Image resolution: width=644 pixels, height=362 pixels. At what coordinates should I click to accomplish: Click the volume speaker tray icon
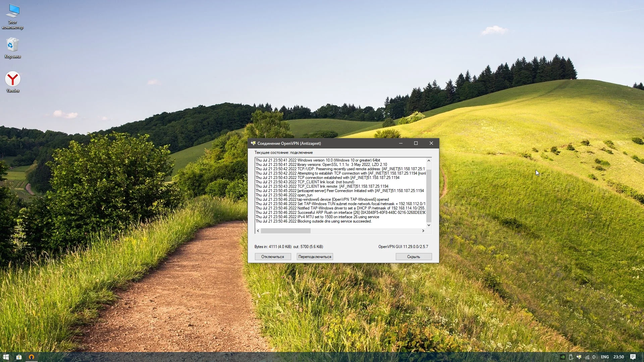[594, 357]
